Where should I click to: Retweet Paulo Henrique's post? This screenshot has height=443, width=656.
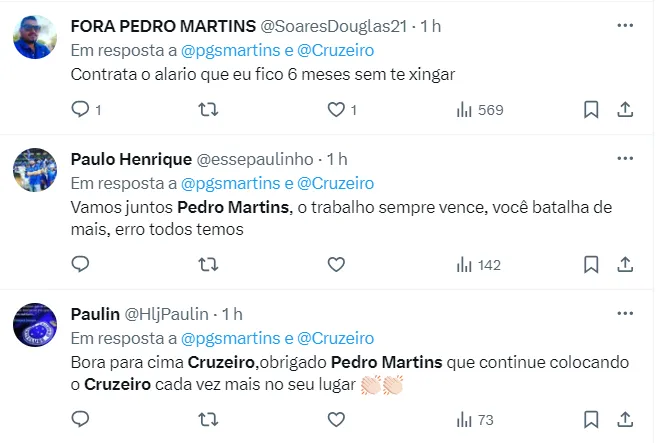pyautogui.click(x=209, y=264)
